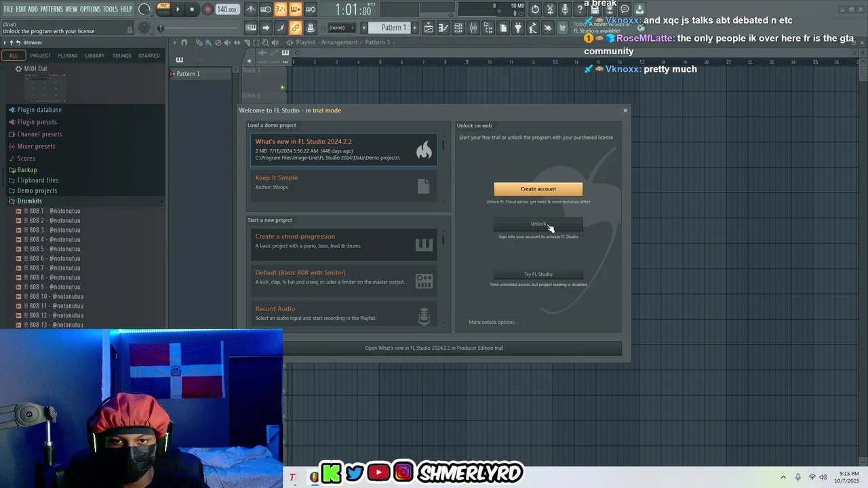
Task: Open the More unlock options link
Action: 492,322
